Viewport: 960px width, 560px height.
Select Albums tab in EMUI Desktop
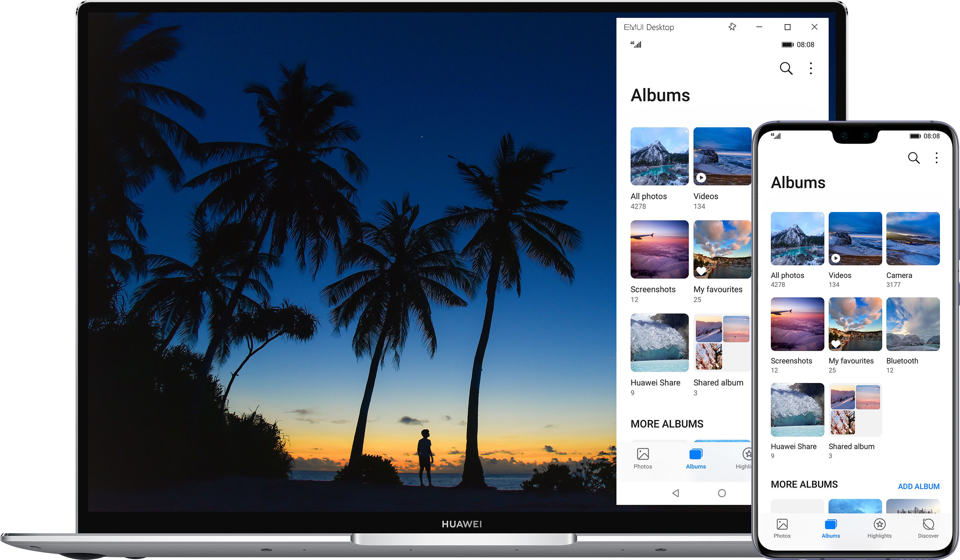696,459
